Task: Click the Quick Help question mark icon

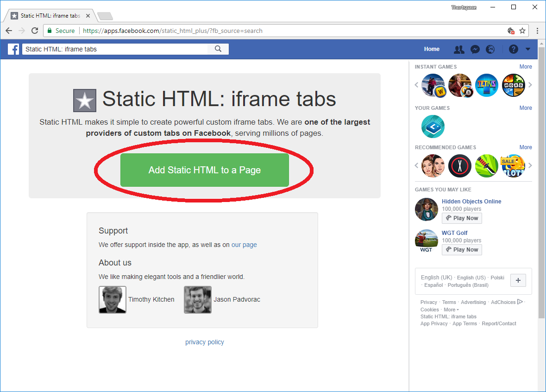Action: click(x=513, y=49)
